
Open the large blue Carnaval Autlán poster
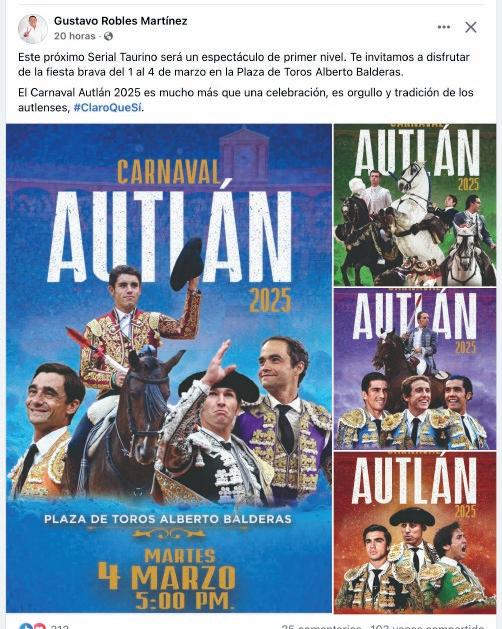(x=169, y=368)
